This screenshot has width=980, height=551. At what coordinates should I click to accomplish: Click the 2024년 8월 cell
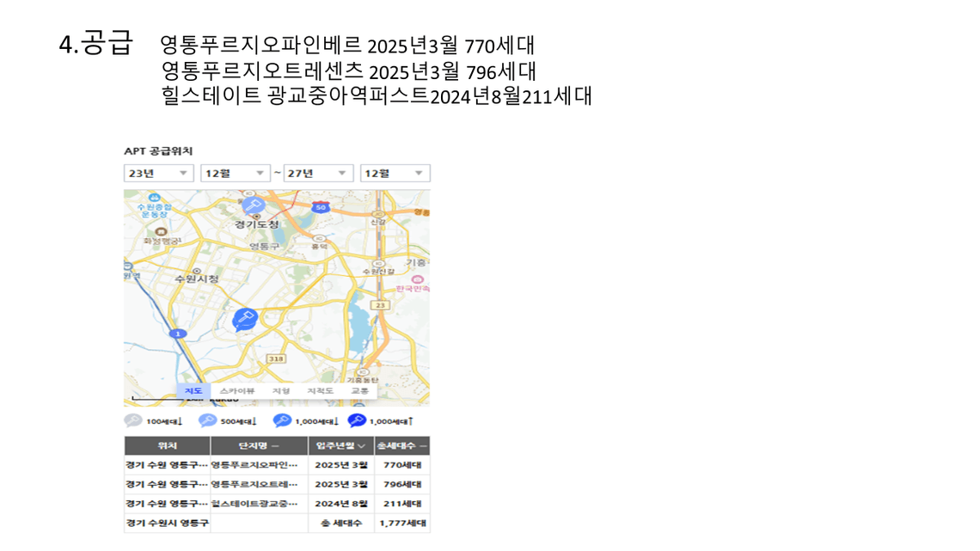(340, 504)
